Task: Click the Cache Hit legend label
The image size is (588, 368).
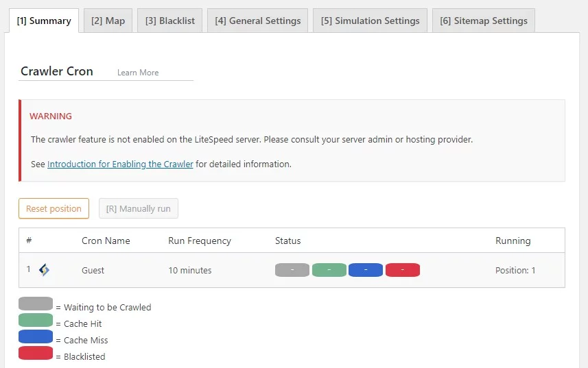Action: [x=82, y=324]
